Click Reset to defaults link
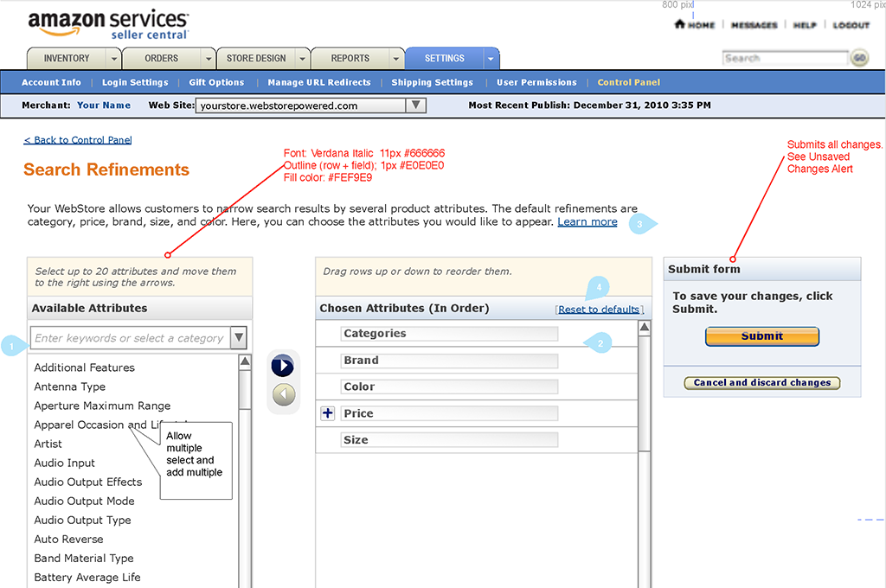This screenshot has height=588, width=886. click(599, 309)
